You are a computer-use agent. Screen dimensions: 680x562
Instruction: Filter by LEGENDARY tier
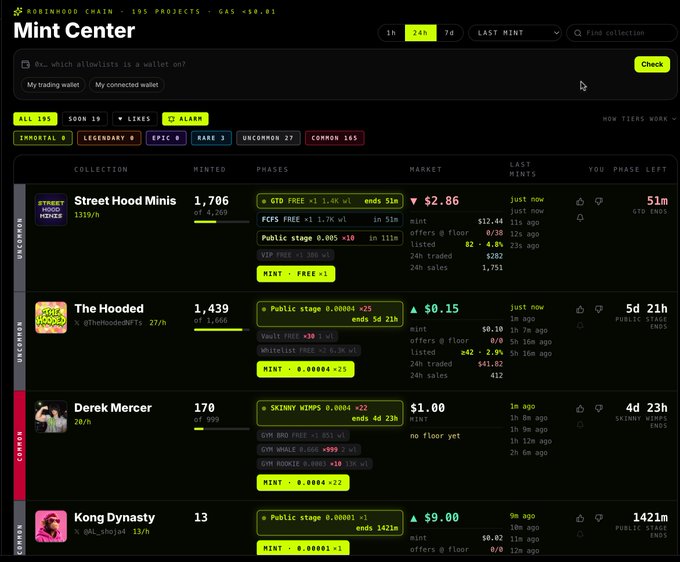click(x=109, y=138)
